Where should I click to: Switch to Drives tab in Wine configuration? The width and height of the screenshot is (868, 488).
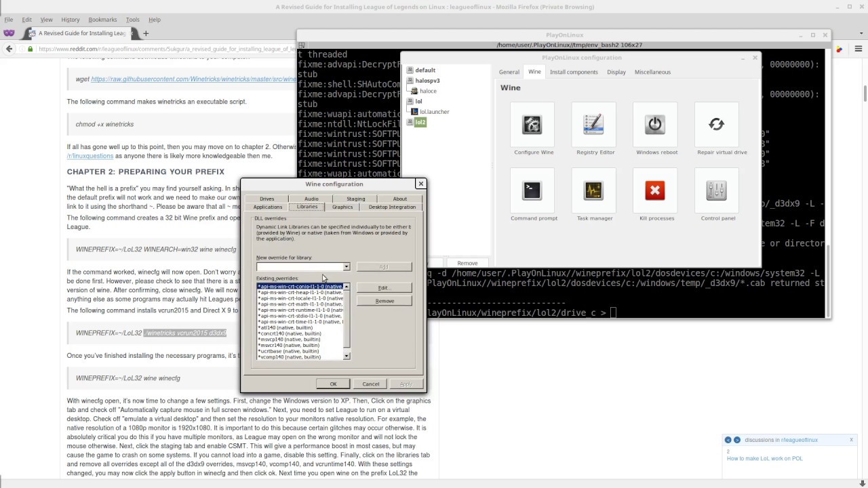pyautogui.click(x=267, y=199)
